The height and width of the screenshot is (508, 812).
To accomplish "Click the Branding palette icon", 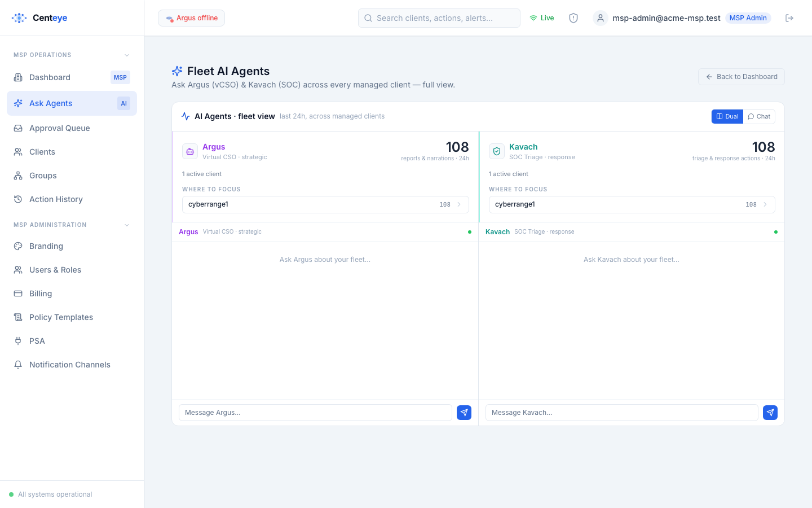I will [18, 246].
